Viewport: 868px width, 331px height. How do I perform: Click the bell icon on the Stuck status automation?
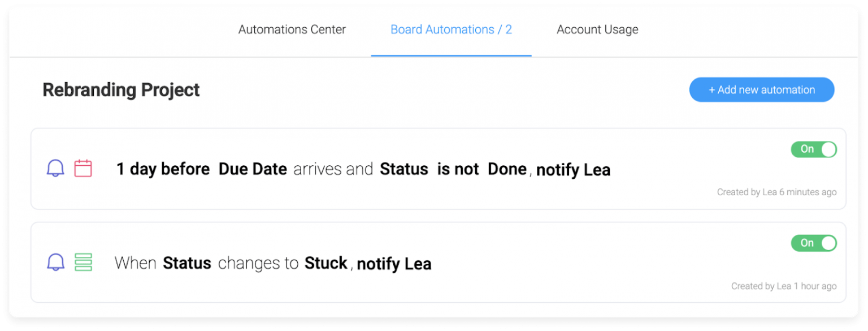55,262
